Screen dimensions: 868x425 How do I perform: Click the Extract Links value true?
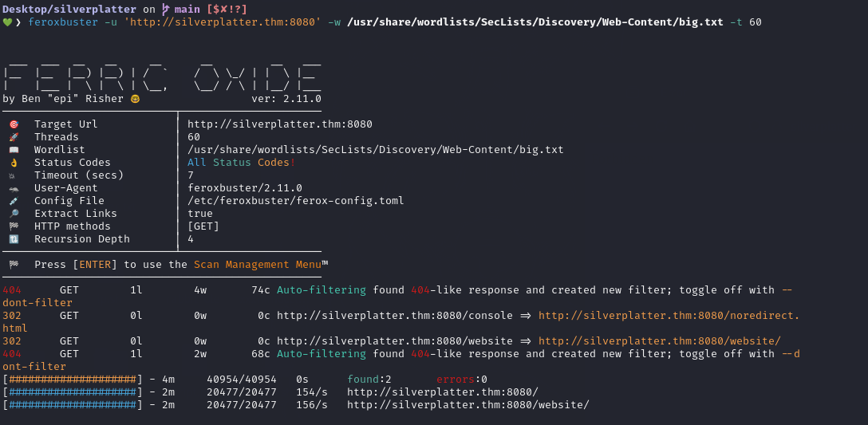199,214
